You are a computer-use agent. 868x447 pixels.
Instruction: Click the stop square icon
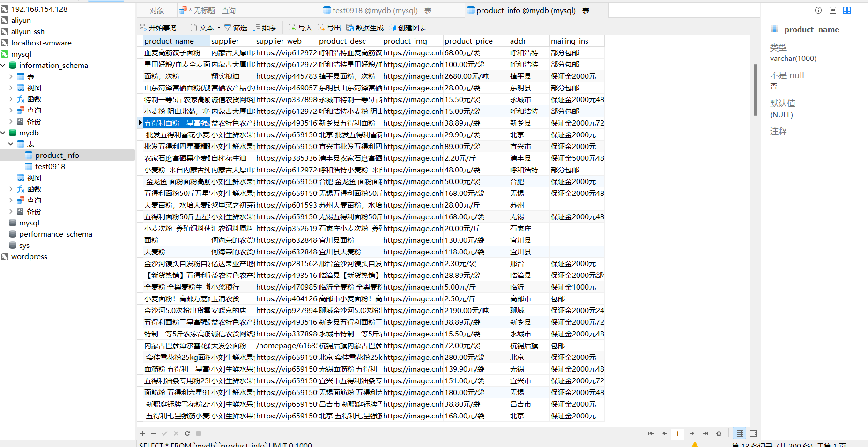pos(199,433)
